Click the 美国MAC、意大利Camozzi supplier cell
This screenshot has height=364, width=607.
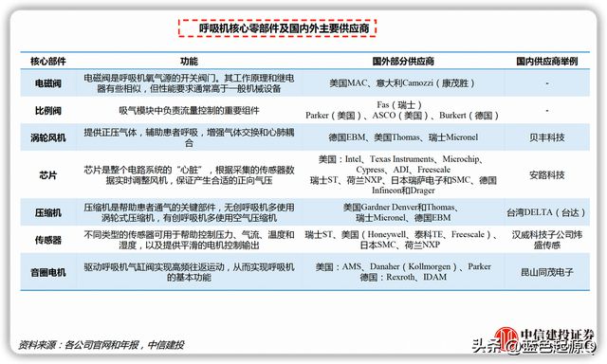pyautogui.click(x=402, y=83)
